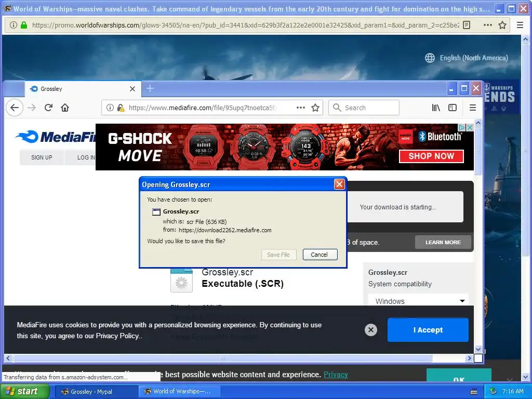The image size is (532, 399).
Task: Click the green lock in Warships address bar
Action: (x=24, y=25)
